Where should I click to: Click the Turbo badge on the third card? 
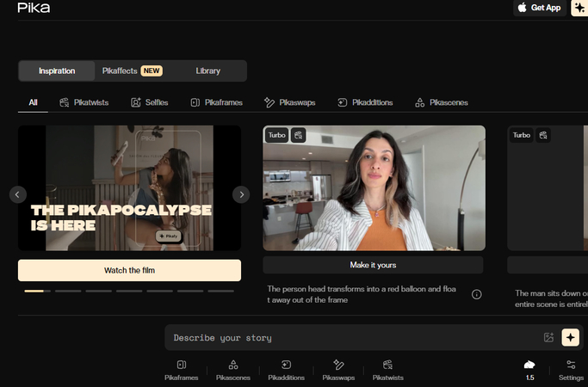(x=521, y=135)
